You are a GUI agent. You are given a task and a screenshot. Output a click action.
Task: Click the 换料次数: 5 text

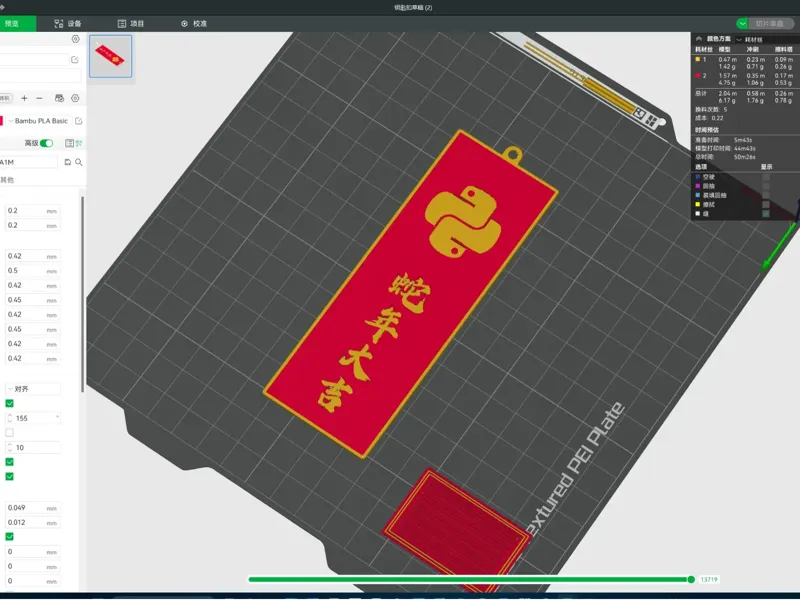click(x=711, y=110)
